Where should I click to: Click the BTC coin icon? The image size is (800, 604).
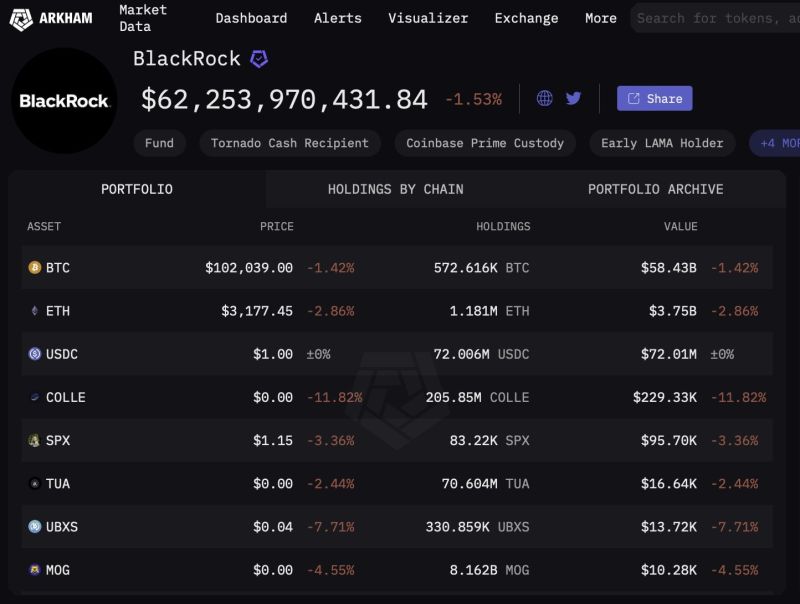point(35,267)
